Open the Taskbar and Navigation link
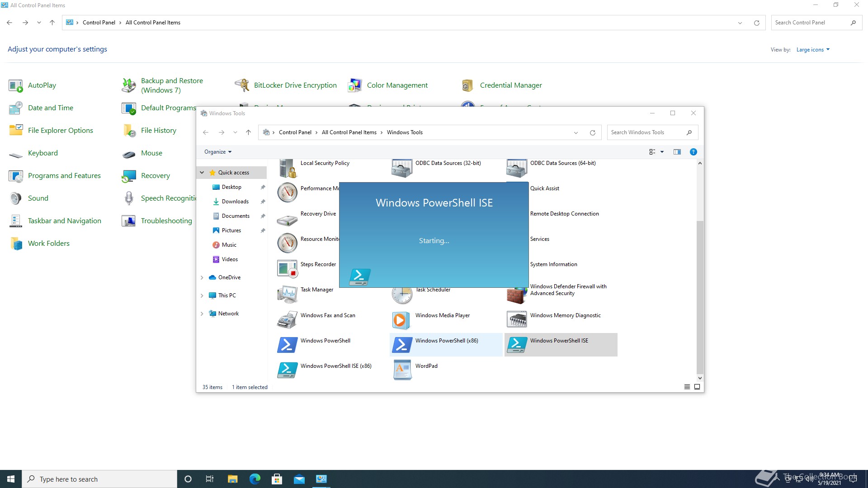The image size is (868, 488). pyautogui.click(x=65, y=221)
